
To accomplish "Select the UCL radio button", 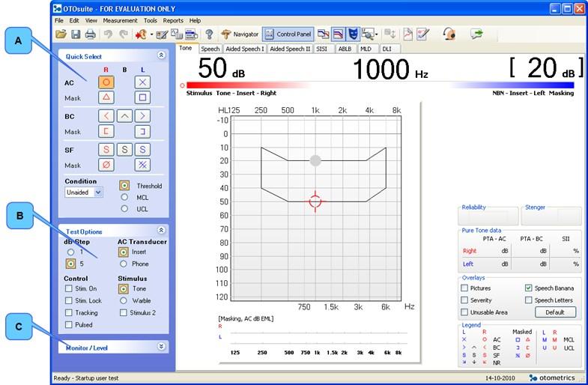I will coord(124,209).
